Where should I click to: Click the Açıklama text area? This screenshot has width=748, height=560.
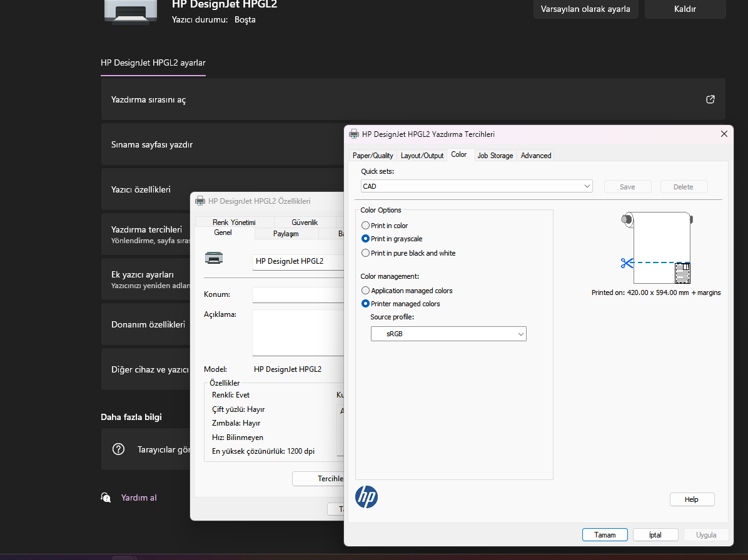click(x=298, y=332)
